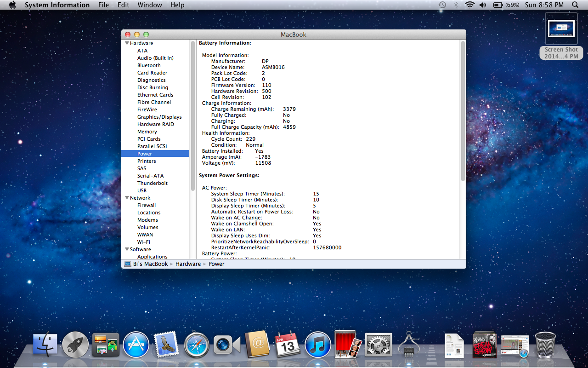588x368 pixels.
Task: Select Diagnostics in sidebar
Action: coord(151,80)
